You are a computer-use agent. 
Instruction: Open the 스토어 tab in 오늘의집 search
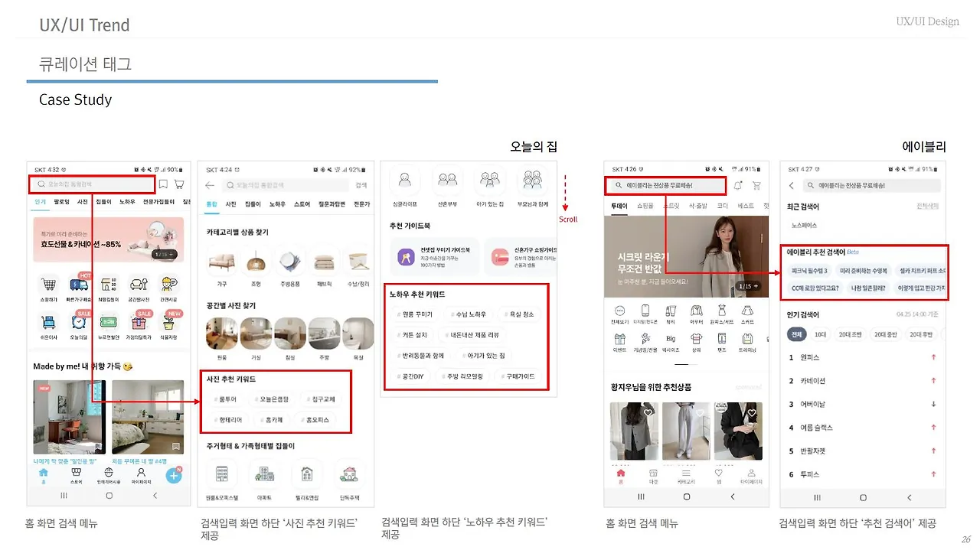pos(302,204)
